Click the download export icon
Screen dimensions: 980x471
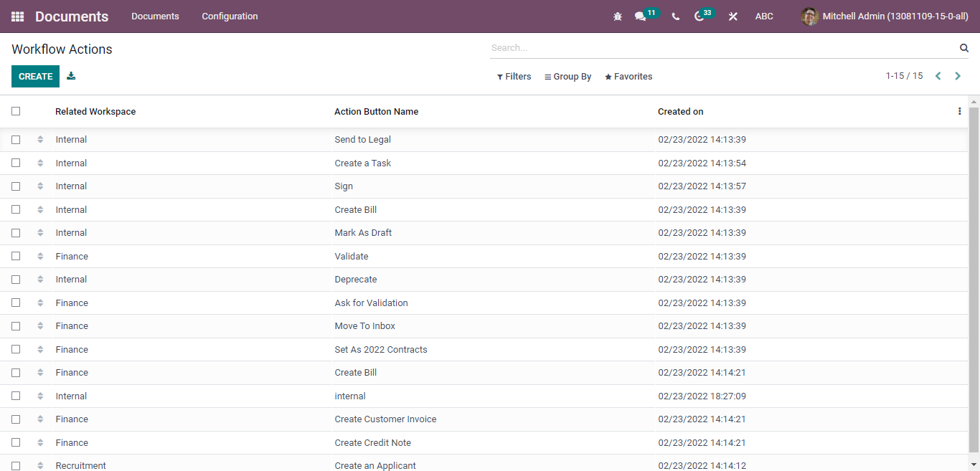(71, 76)
